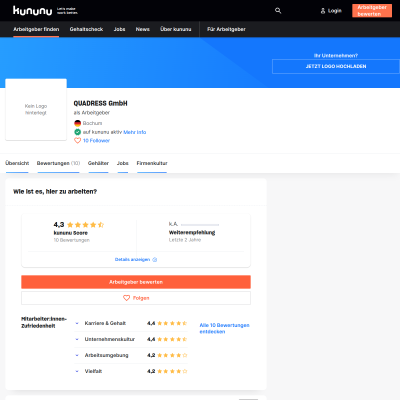Click the 4,3 kununu Score value
Viewport: 400px width, 400px height.
click(59, 225)
